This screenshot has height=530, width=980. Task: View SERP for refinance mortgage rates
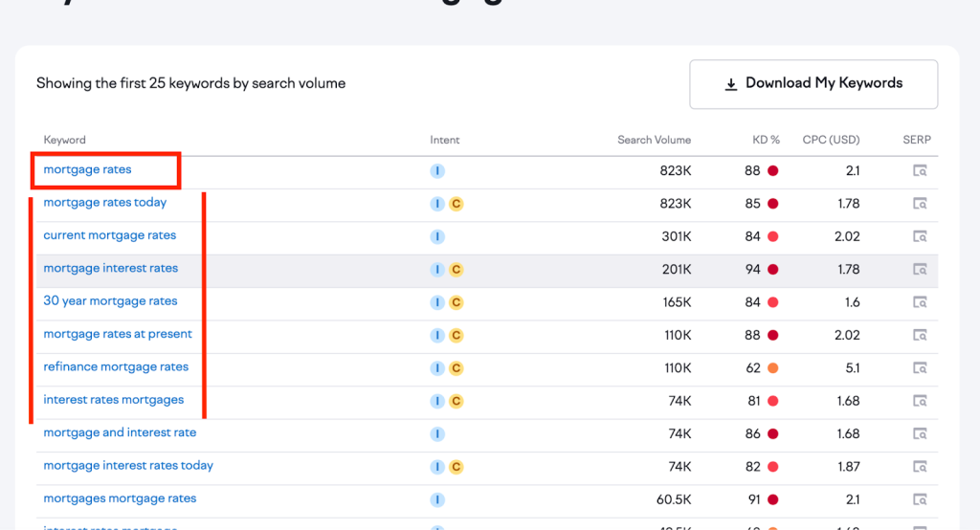point(920,368)
